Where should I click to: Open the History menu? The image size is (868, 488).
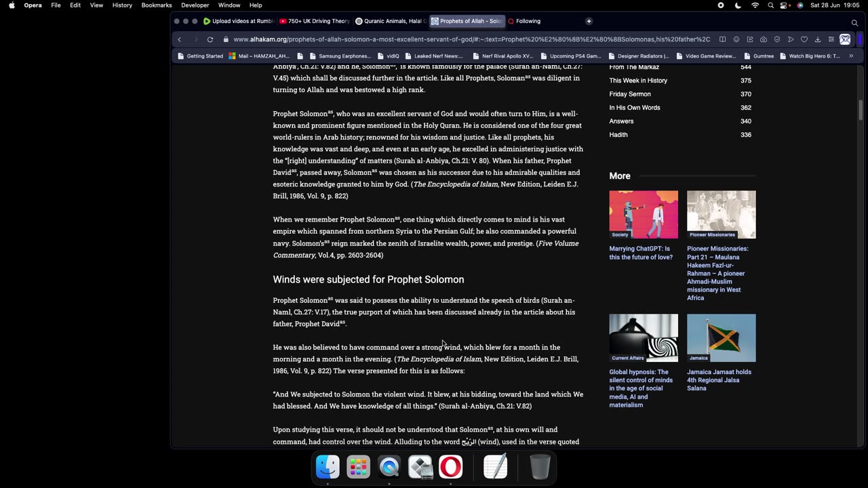(x=122, y=5)
